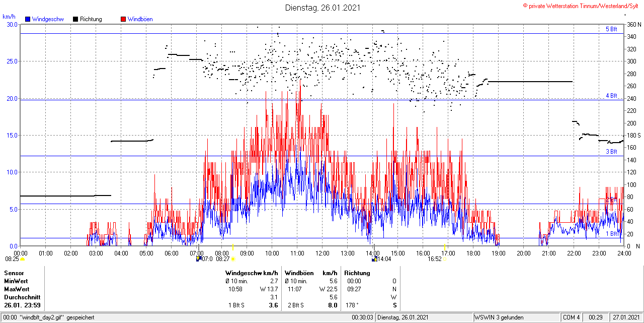
Task: Click the sunset icon after 16:52
Action: [x=445, y=259]
